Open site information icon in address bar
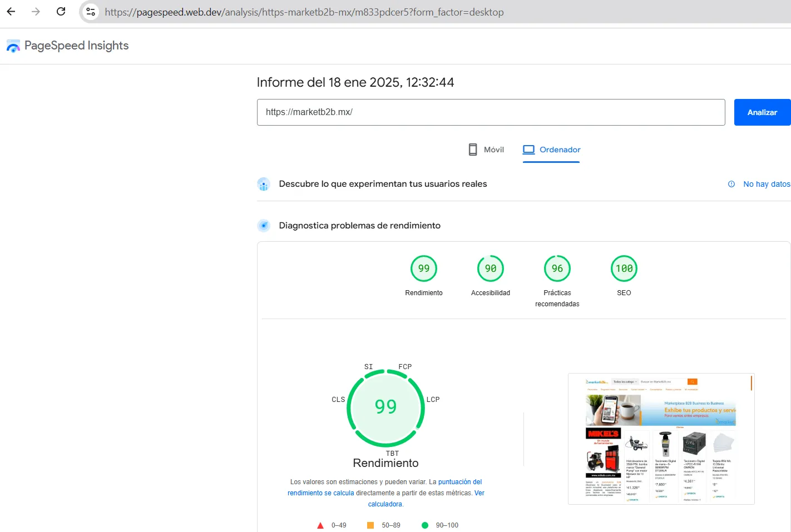Screen dimensions: 791x532 (x=91, y=12)
